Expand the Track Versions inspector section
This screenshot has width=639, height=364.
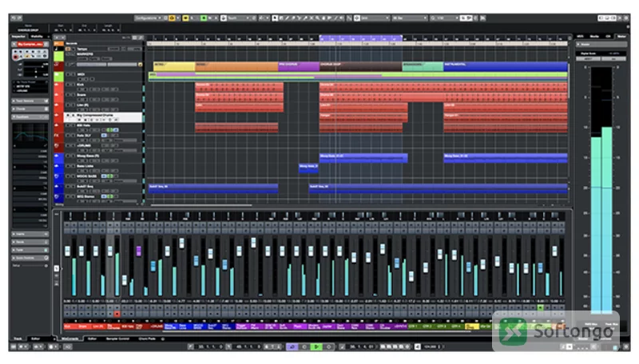[30, 101]
